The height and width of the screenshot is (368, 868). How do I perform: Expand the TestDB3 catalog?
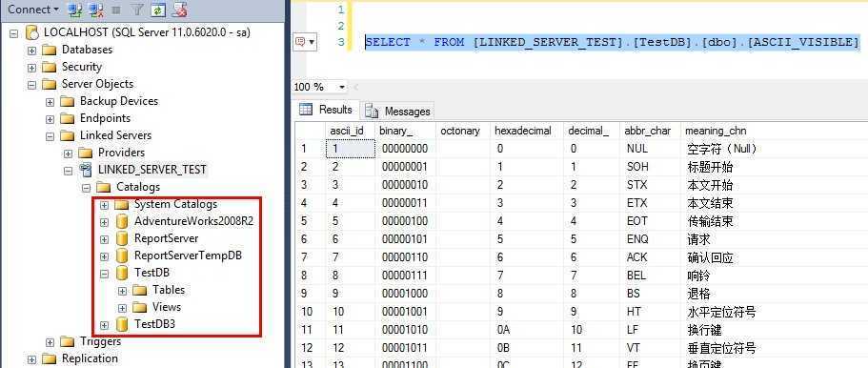104,325
